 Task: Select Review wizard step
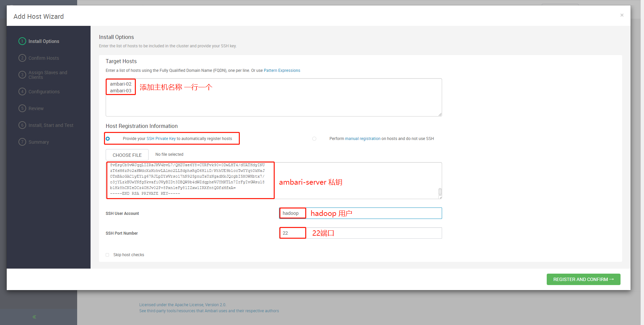click(36, 108)
